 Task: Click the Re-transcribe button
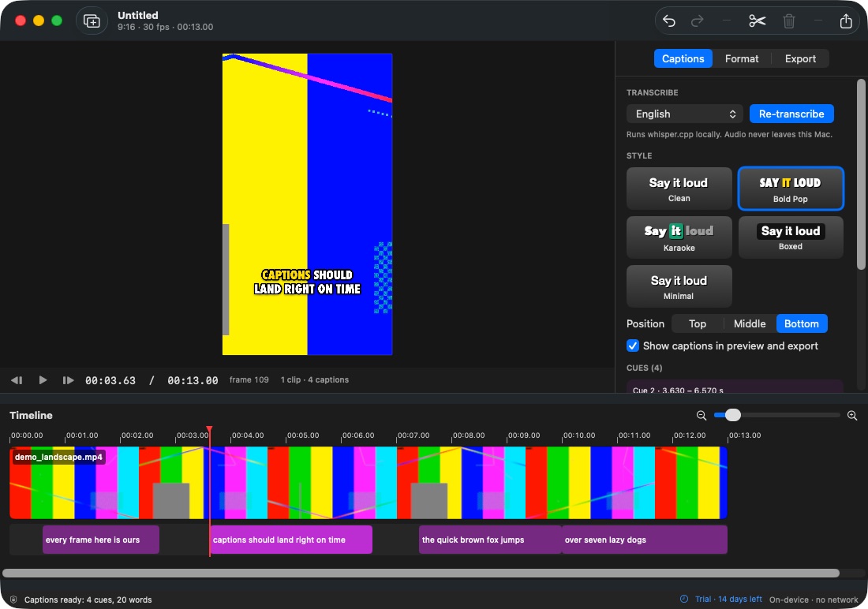click(791, 114)
